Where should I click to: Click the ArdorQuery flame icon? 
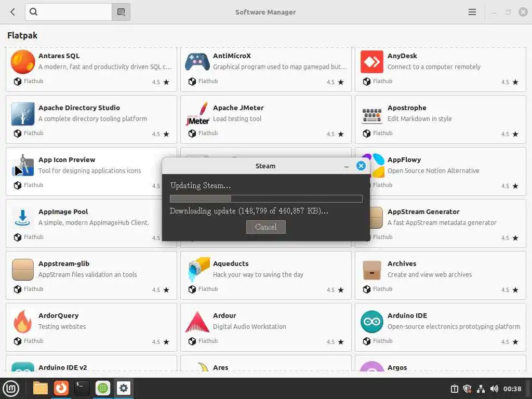coord(23,321)
